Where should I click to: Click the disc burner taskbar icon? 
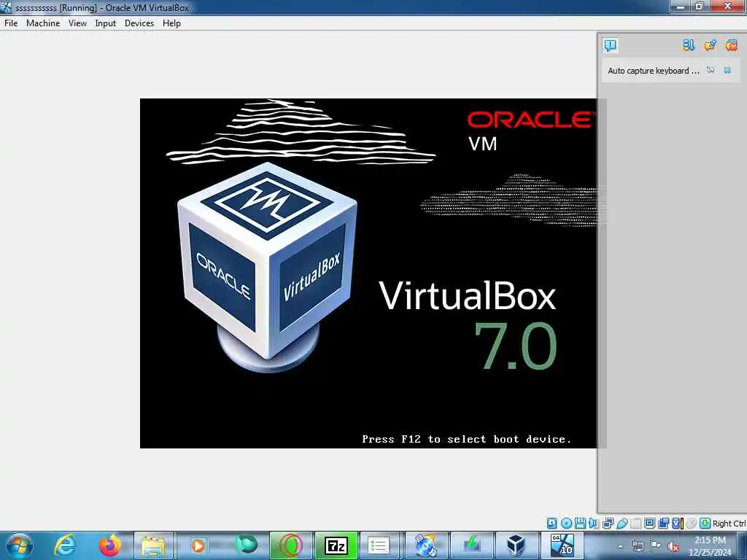click(425, 545)
